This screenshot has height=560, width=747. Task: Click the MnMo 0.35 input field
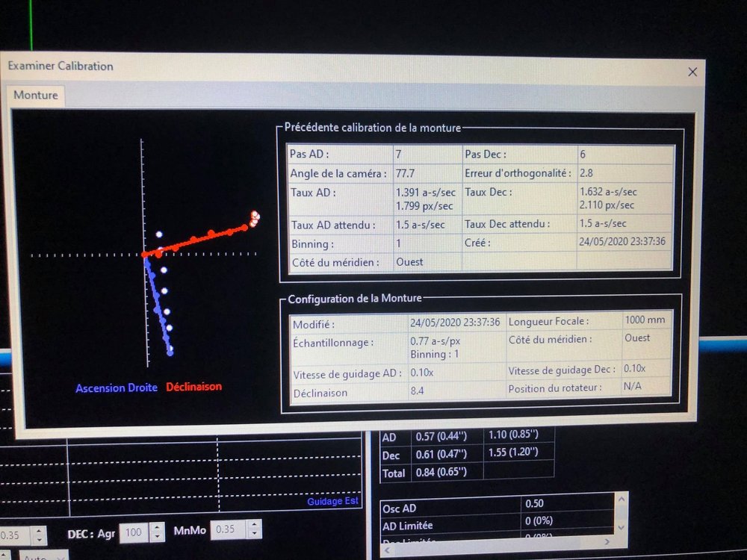[224, 530]
